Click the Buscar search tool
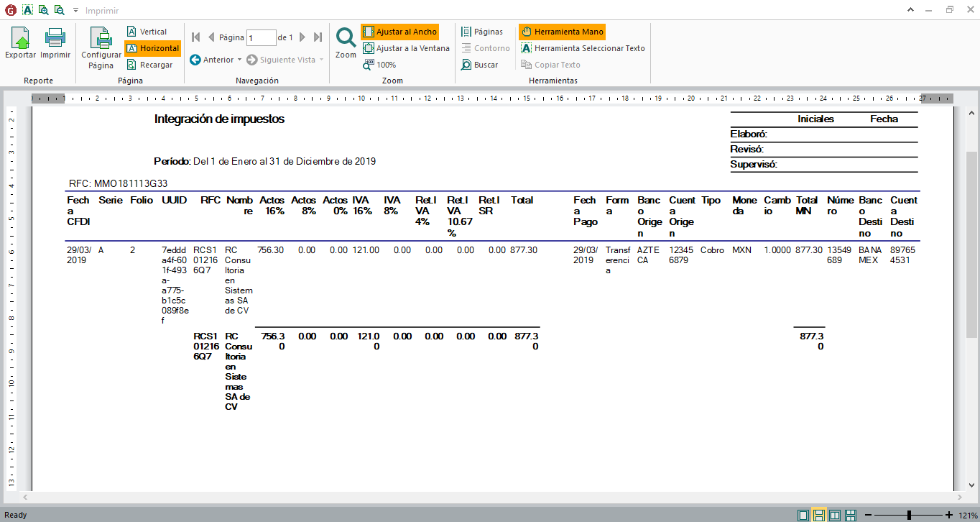Viewport: 980px width, 522px height. click(x=479, y=65)
